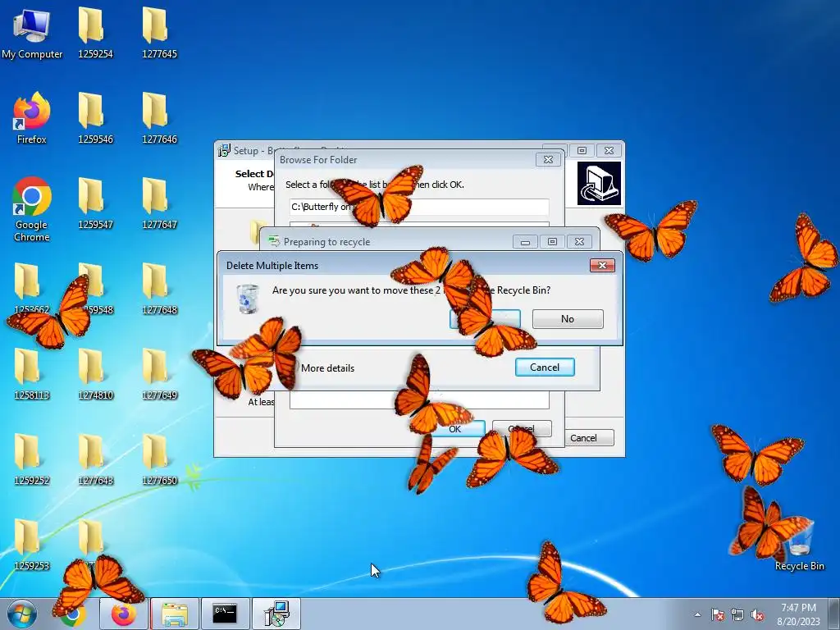The width and height of the screenshot is (840, 630).
Task: Select folder 1277648 on desktop
Action: pyautogui.click(x=159, y=289)
